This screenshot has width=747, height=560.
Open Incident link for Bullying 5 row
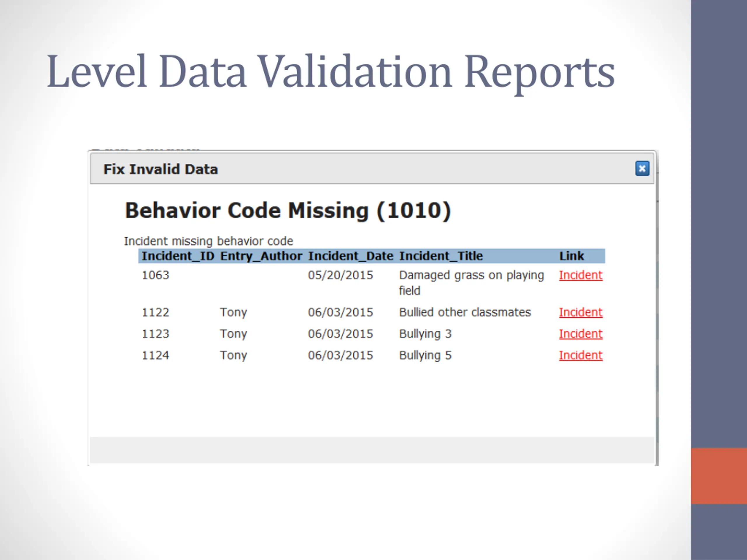(x=580, y=356)
